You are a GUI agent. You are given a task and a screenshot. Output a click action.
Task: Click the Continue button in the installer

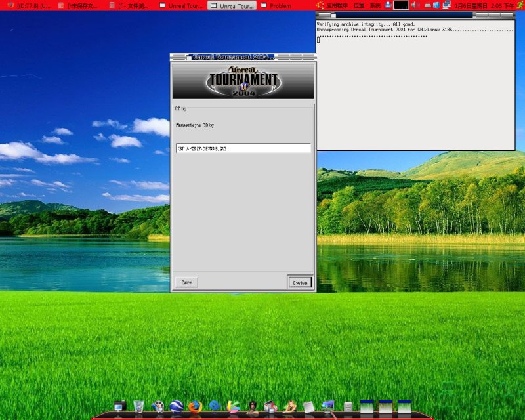[300, 282]
